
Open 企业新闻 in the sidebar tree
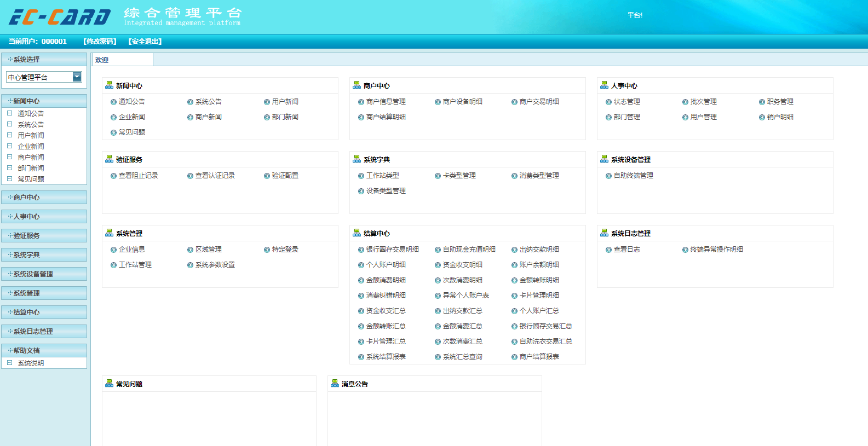tap(31, 146)
